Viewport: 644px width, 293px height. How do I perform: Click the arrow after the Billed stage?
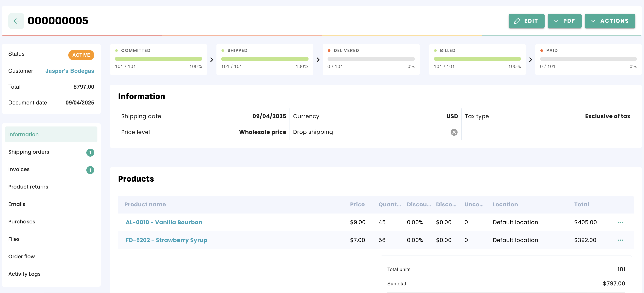point(530,59)
